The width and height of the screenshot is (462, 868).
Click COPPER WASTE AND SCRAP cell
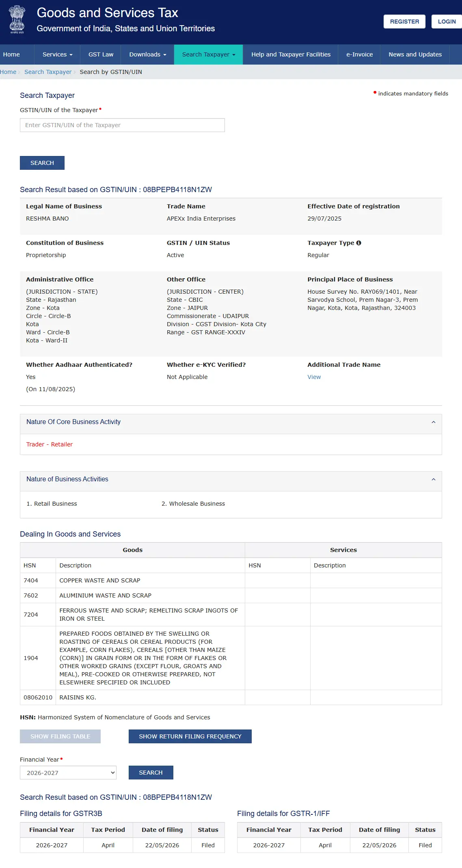(x=150, y=580)
